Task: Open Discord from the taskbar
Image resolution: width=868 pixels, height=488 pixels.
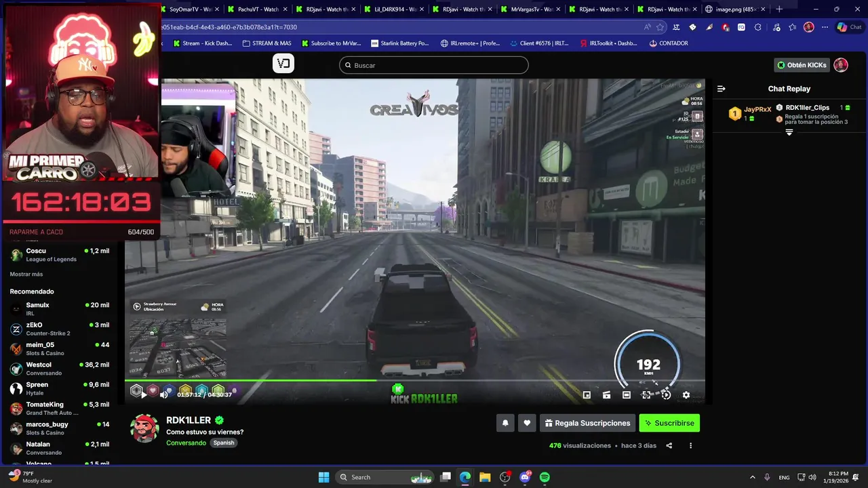Action: tap(524, 477)
